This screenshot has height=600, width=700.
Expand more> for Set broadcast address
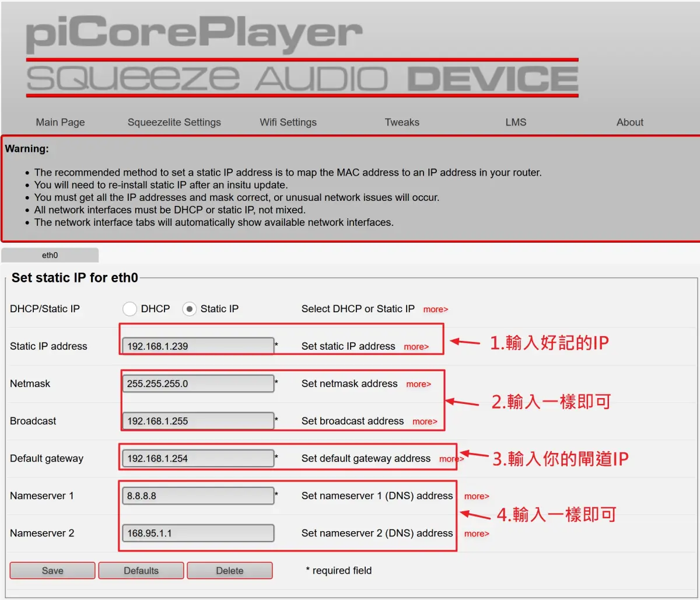pyautogui.click(x=425, y=421)
